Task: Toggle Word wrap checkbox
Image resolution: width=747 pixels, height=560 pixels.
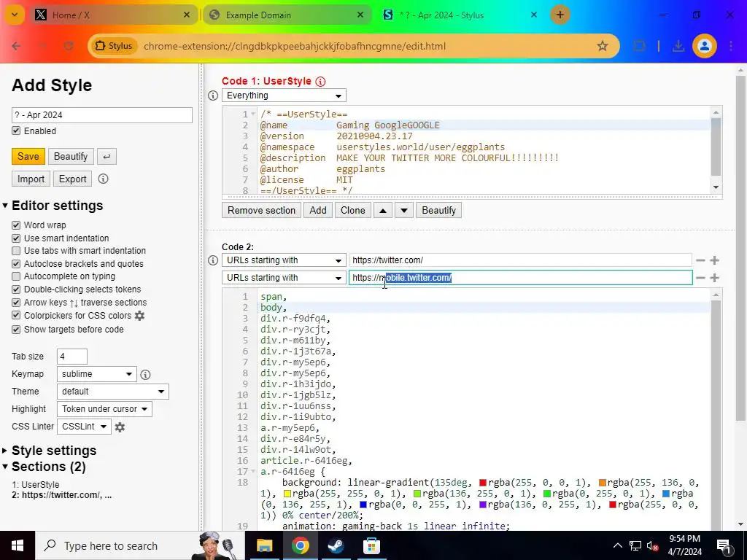Action: click(x=16, y=225)
